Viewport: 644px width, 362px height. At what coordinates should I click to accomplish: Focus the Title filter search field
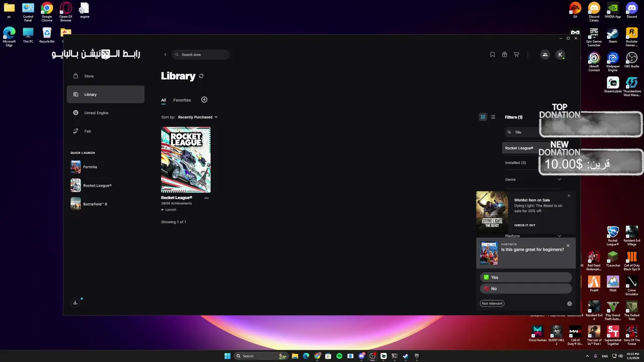tap(522, 132)
